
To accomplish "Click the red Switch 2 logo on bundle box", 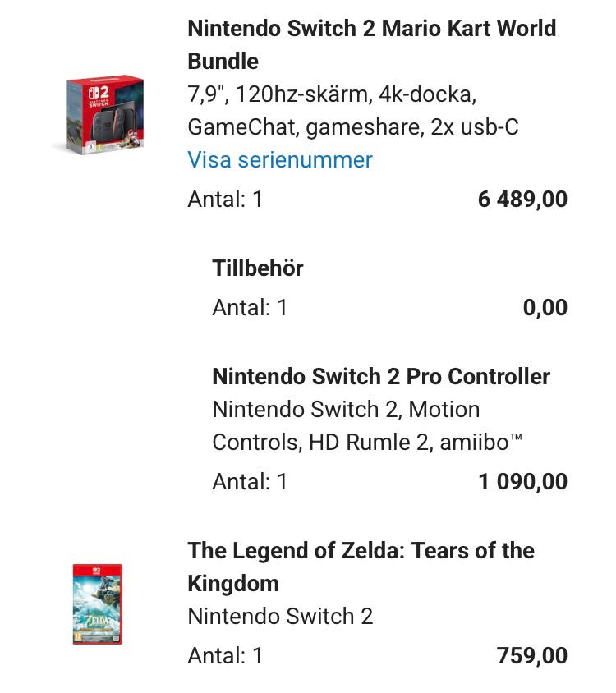I will click(99, 92).
